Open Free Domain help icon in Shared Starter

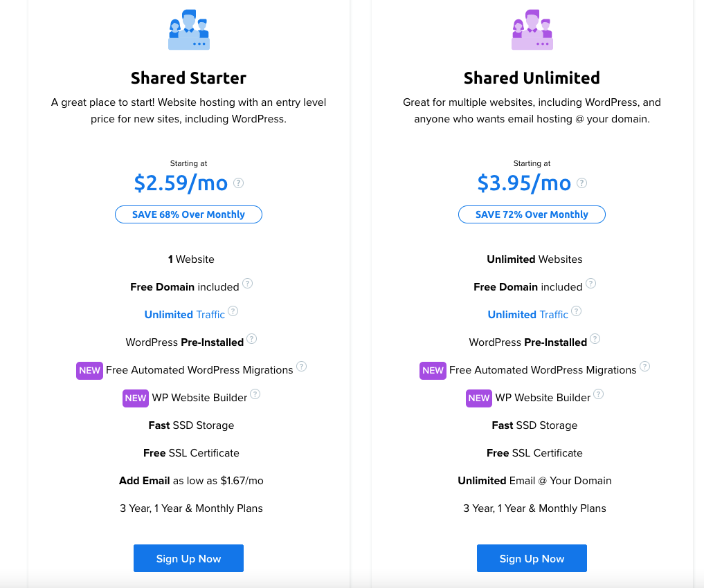[x=247, y=284]
